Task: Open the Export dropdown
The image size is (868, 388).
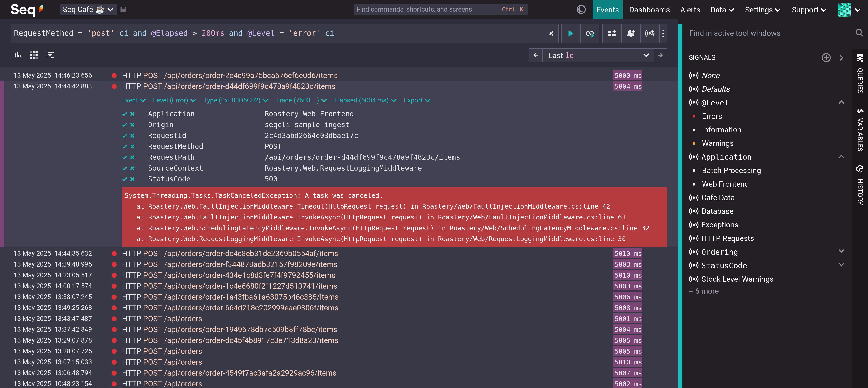Action: (x=417, y=100)
